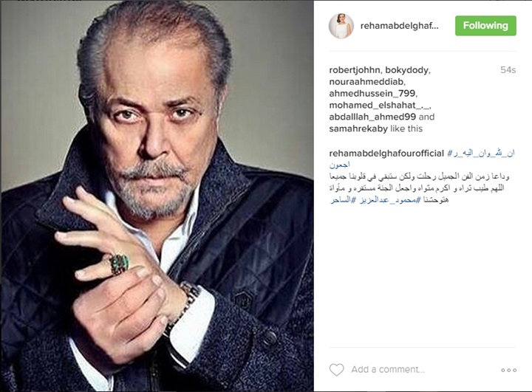Click the heart like icon
Screen dimensions: 532x392
click(337, 370)
